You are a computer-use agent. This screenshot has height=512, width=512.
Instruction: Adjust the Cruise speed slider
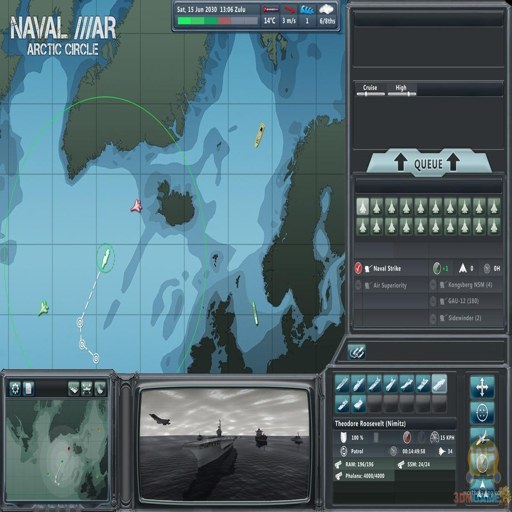pos(370,94)
